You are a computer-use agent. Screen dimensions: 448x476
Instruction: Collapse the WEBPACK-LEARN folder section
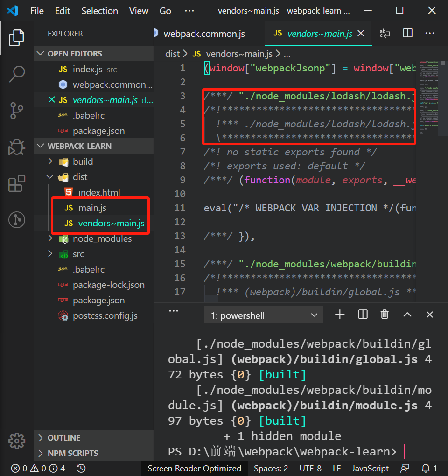pyautogui.click(x=93, y=146)
